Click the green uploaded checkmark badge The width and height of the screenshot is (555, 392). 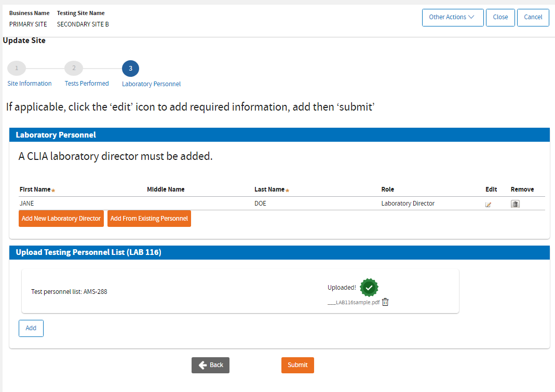click(x=369, y=287)
